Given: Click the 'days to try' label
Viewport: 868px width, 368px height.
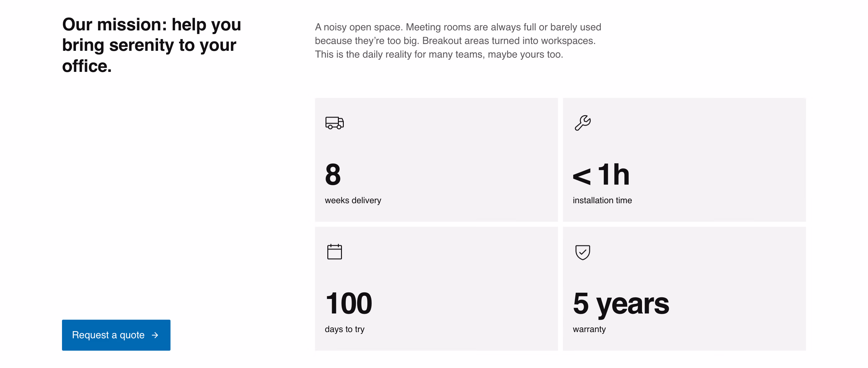Looking at the screenshot, I should coord(344,329).
